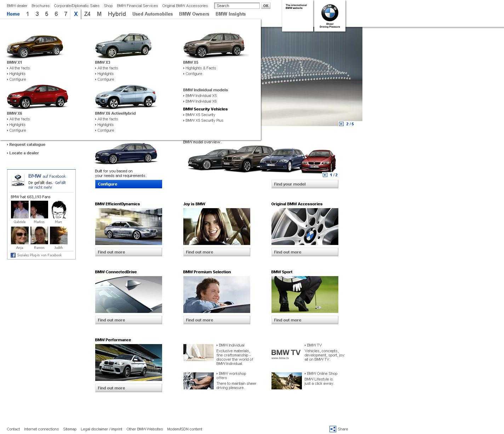Viewport: 504px width, 434px height.
Task: Open BMW Individual X6 link
Action: pyautogui.click(x=201, y=101)
